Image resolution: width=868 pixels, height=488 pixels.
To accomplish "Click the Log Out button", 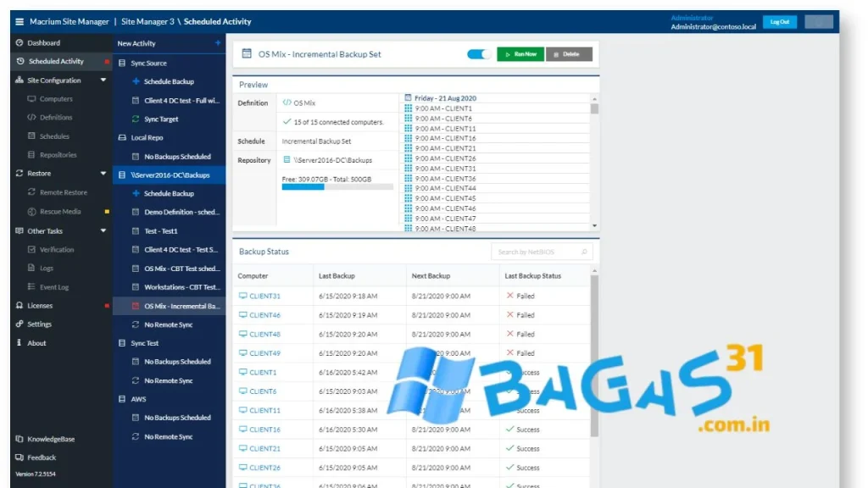I will pyautogui.click(x=779, y=22).
